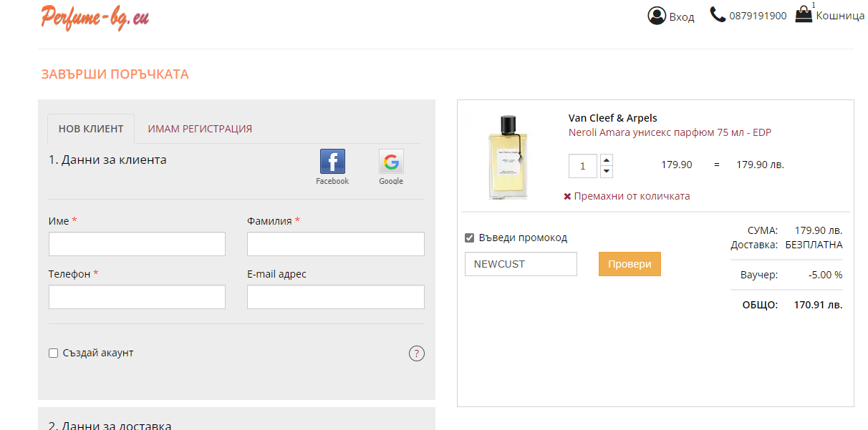Viewport: 868px width, 430px height.
Task: Increase quantity with the up arrow
Action: (607, 160)
